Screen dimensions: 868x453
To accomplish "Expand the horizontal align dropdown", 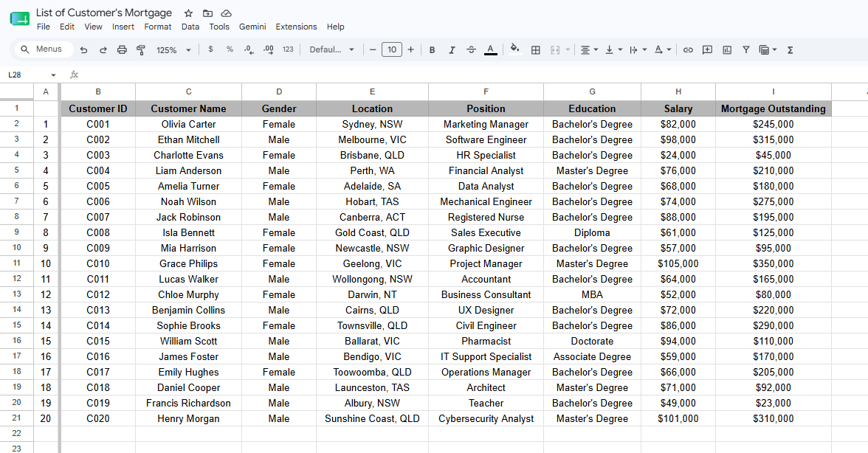I will [x=590, y=49].
